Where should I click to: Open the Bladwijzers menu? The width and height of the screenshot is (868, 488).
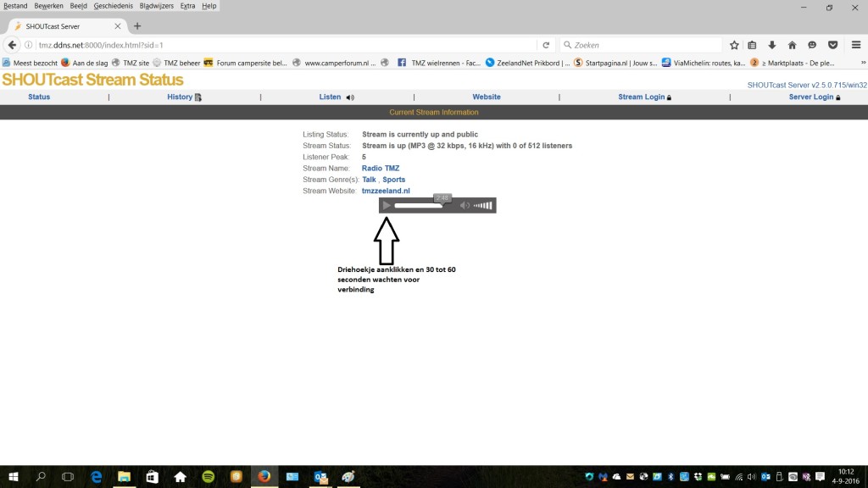156,6
